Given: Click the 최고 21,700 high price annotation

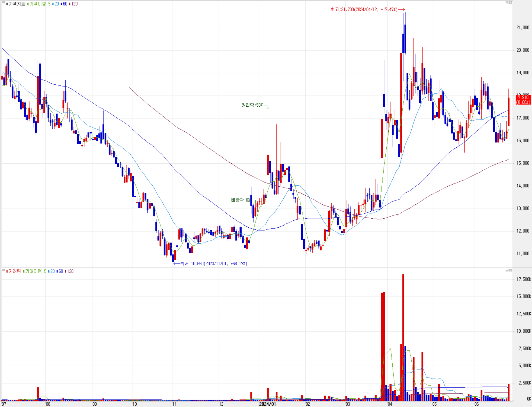Looking at the screenshot, I should point(364,10).
